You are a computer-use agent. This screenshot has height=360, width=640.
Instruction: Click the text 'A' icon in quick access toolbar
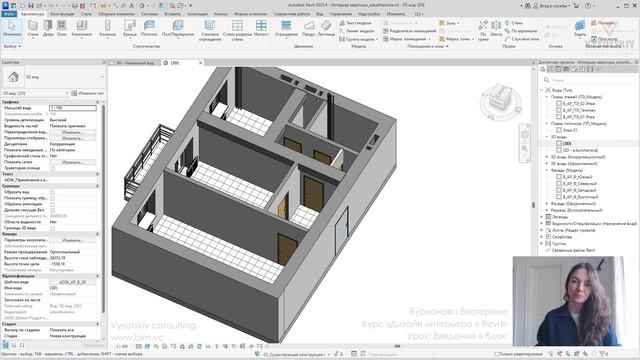pos(131,5)
